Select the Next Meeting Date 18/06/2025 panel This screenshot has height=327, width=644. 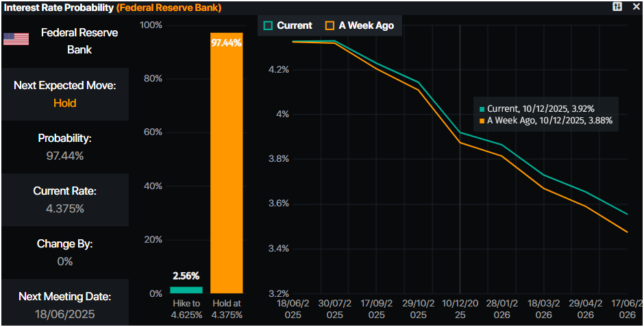64,305
